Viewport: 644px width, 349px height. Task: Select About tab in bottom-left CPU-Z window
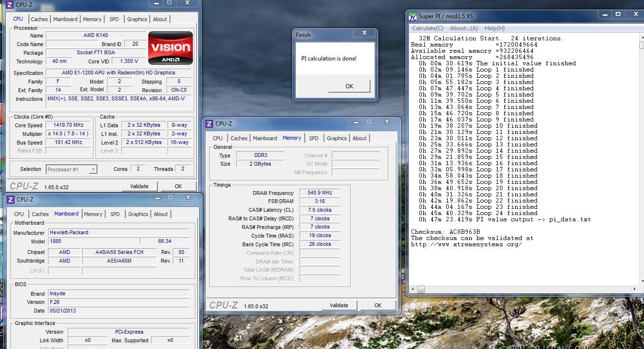(x=161, y=214)
